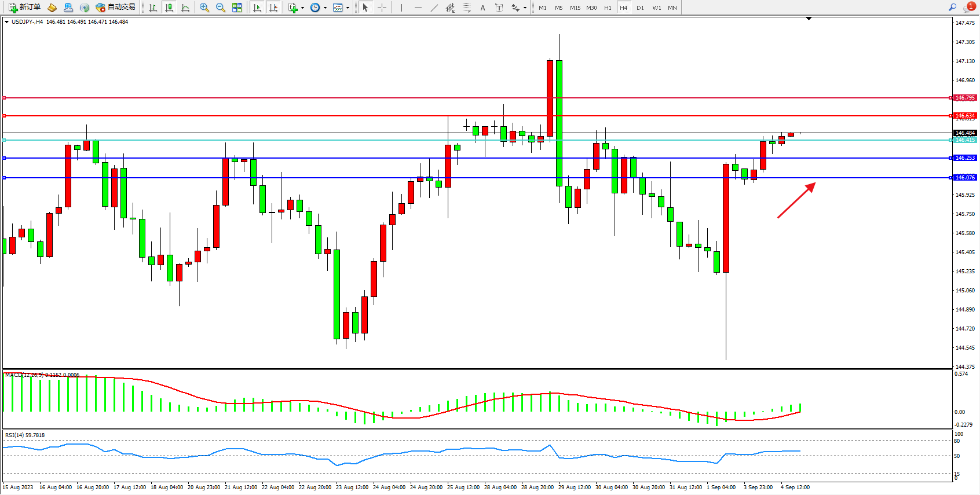The width and height of the screenshot is (980, 495).
Task: Select the draw trendline tool
Action: click(x=434, y=8)
